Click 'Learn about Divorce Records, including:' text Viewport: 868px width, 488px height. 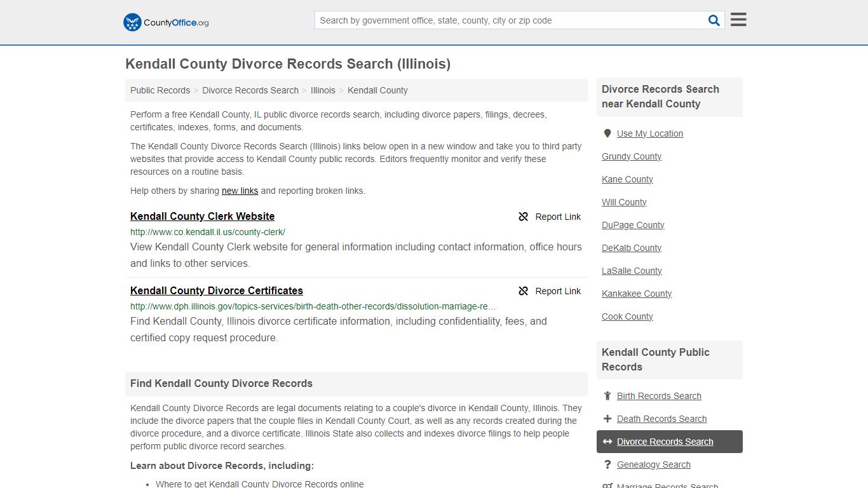[x=222, y=466]
